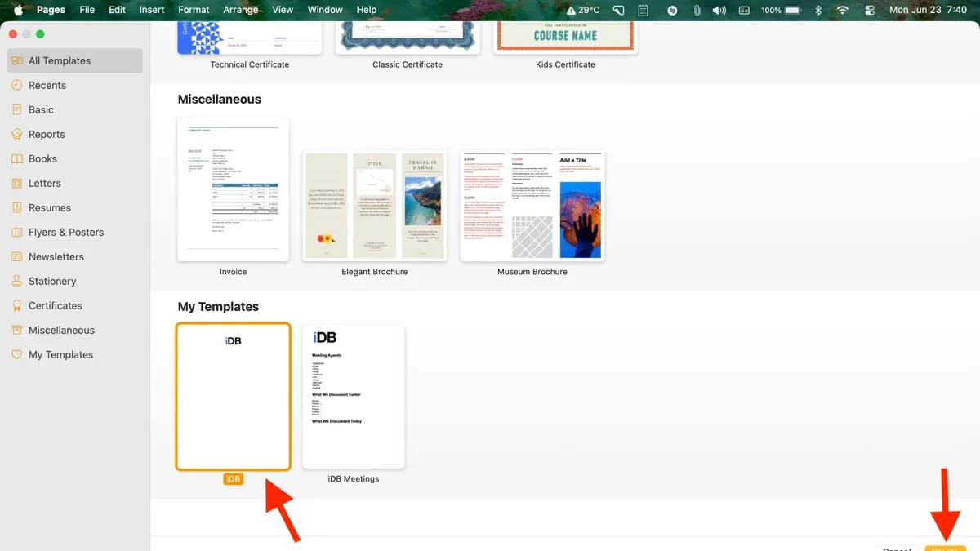Click the weather 29°C menu bar item
This screenshot has width=980, height=551.
pyautogui.click(x=583, y=10)
